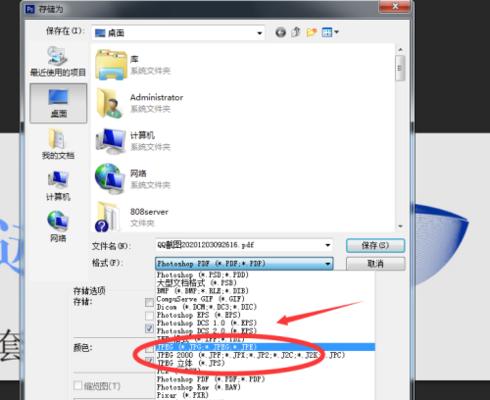Click the file list scrollbar down arrow
490x400 pixels.
coord(400,226)
